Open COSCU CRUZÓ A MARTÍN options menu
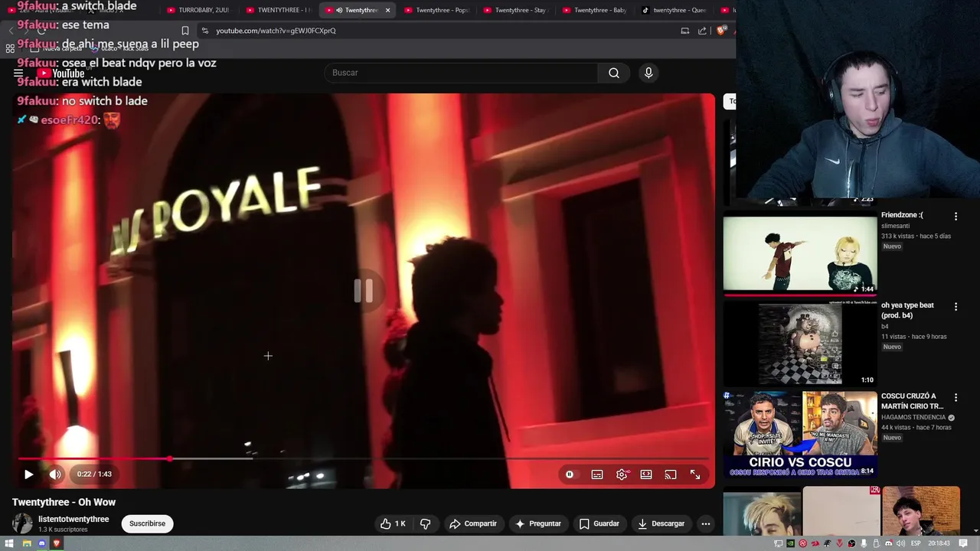980x551 pixels. pos(955,397)
